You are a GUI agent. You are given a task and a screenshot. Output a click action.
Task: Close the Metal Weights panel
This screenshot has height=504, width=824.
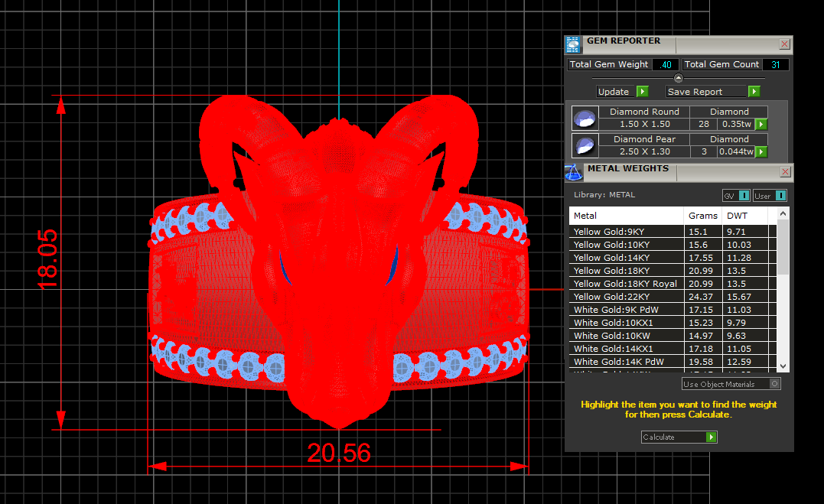784,172
